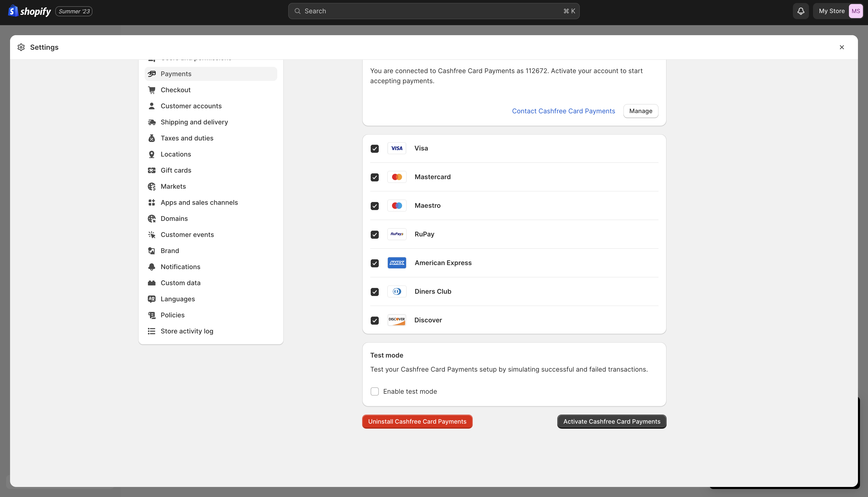
Task: Click the Markets globe icon
Action: click(151, 186)
